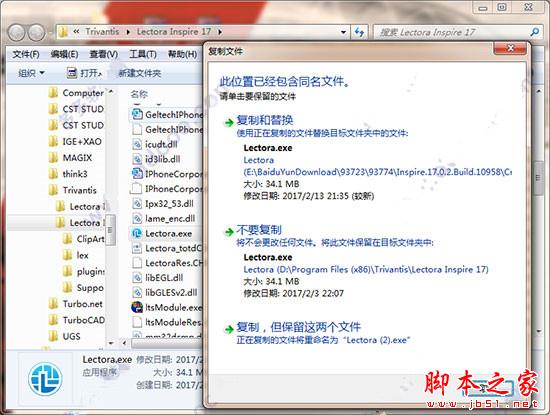Select the Lectora Inspire 17 breadcrumb
550x415 pixels.
point(174,32)
